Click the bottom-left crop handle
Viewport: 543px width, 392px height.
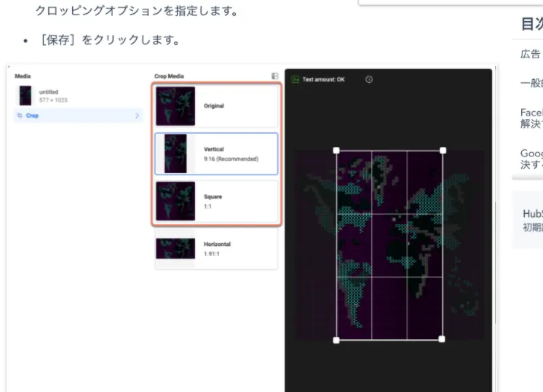(336, 340)
